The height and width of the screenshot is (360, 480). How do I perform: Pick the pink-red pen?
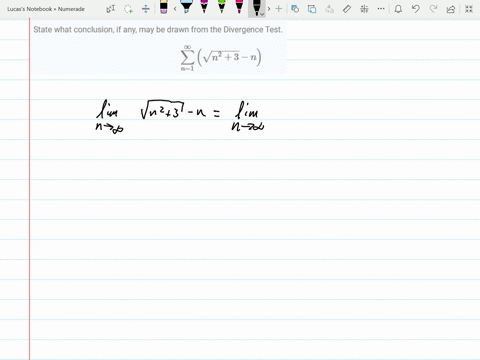[x=239, y=7]
